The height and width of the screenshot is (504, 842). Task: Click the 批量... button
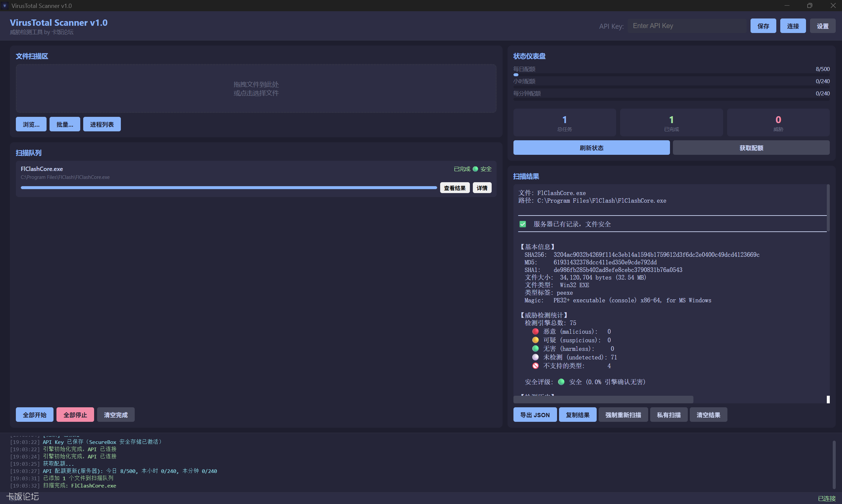64,124
